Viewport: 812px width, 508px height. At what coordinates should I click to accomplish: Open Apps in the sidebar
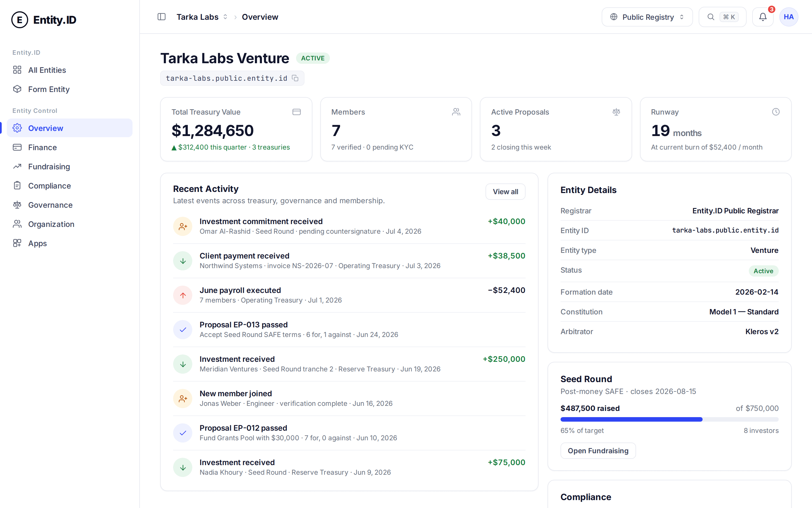pyautogui.click(x=69, y=243)
